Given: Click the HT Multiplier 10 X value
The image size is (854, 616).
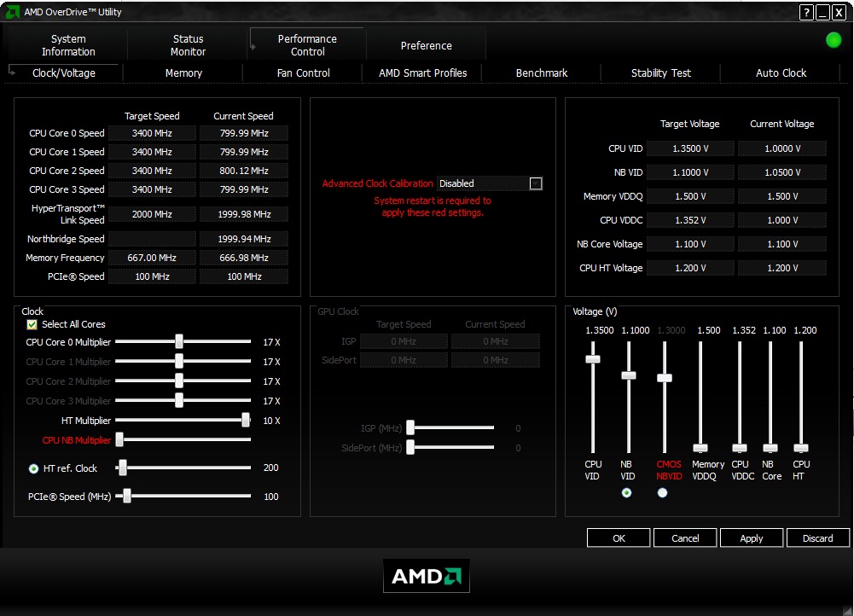Looking at the screenshot, I should (x=272, y=421).
